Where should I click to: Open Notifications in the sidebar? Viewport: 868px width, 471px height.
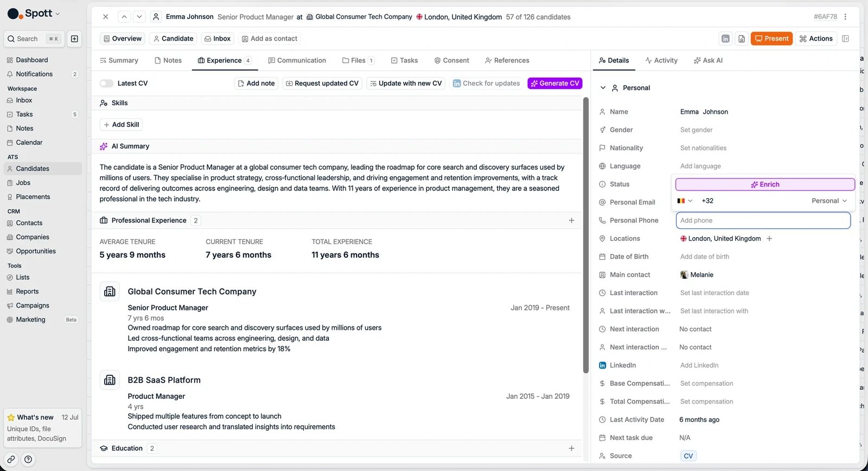pos(43,74)
